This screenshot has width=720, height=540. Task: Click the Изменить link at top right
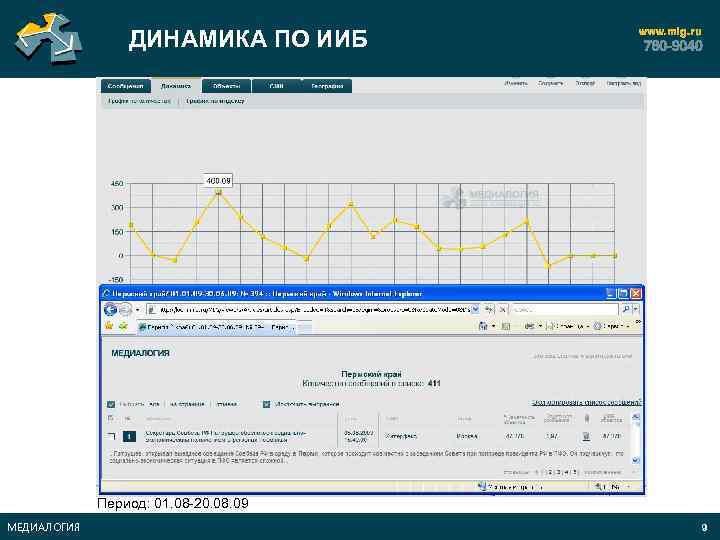tap(516, 84)
